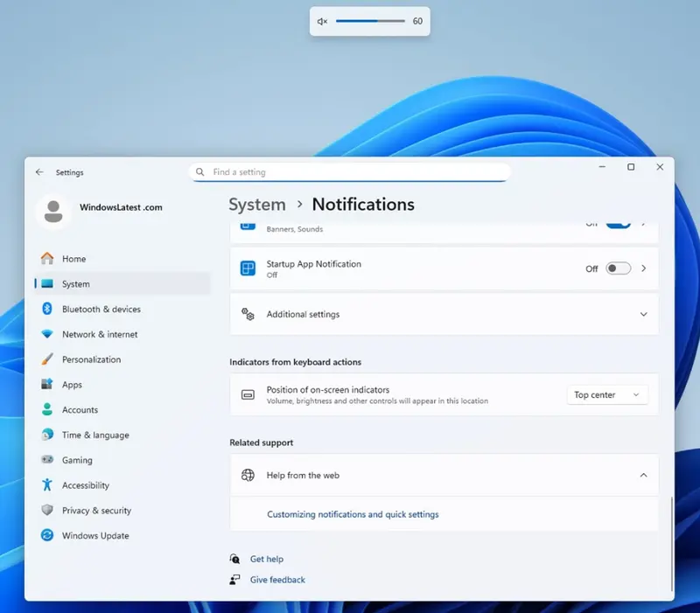
Task: Click the Bluetooth & devices icon
Action: pos(46,310)
